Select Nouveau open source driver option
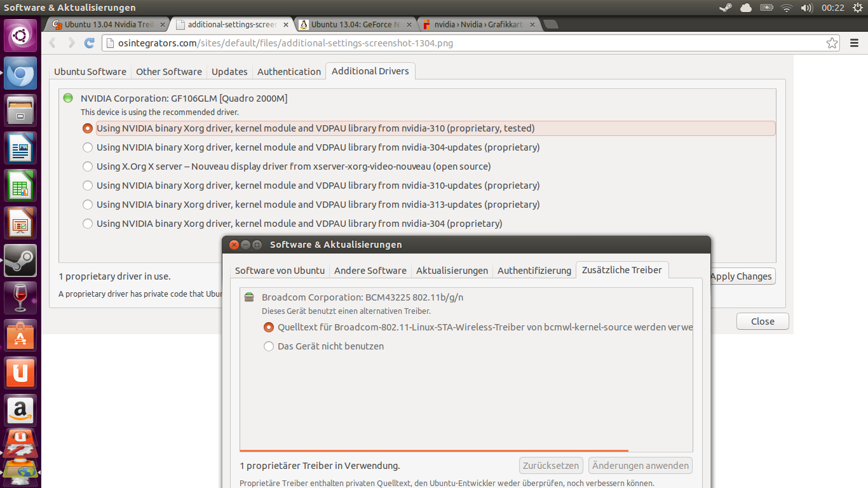The image size is (868, 488). pos(88,166)
